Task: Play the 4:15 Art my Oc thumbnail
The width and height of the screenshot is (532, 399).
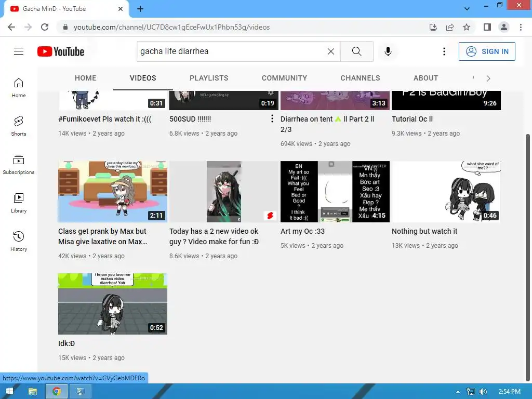Action: click(x=335, y=192)
